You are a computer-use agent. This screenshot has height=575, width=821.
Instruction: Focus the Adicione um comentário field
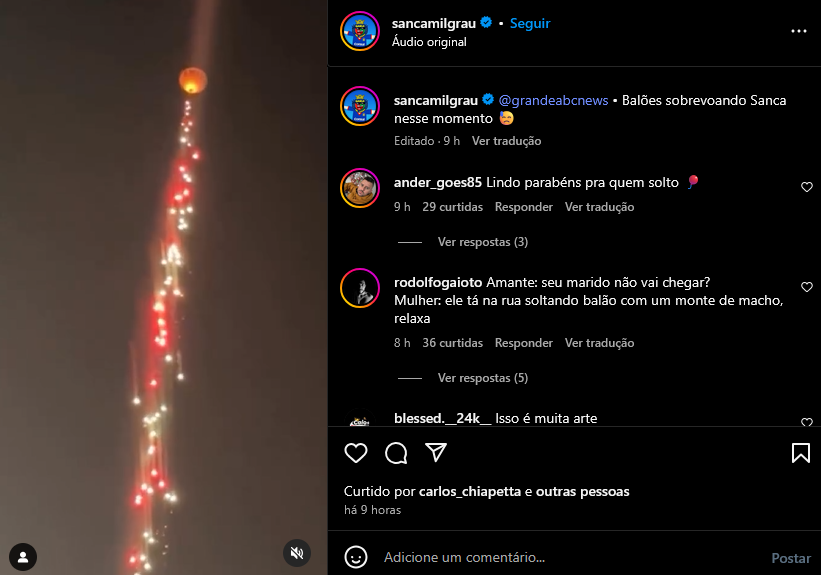(571, 557)
